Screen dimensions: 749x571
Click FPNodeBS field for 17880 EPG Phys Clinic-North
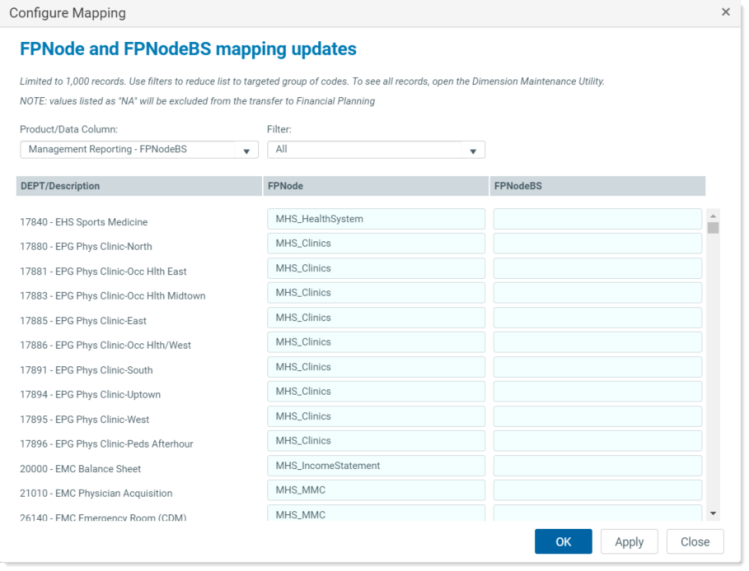coord(598,244)
